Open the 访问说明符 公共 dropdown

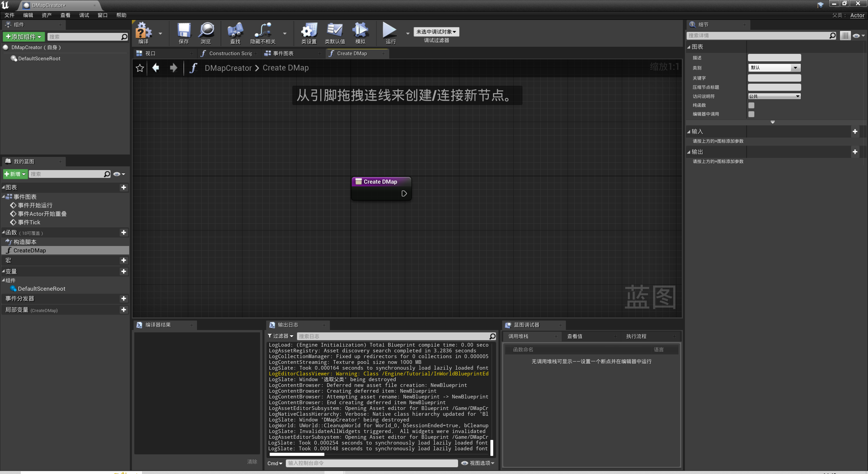[x=774, y=96]
